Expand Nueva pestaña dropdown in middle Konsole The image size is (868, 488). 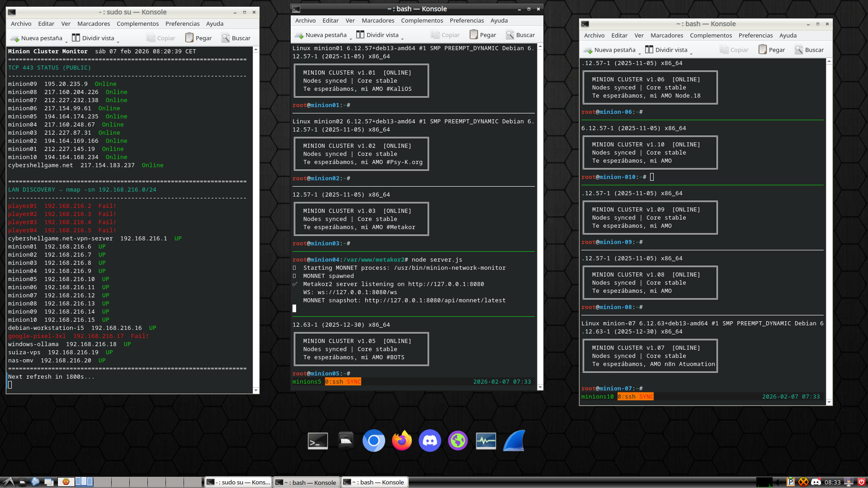pos(351,38)
